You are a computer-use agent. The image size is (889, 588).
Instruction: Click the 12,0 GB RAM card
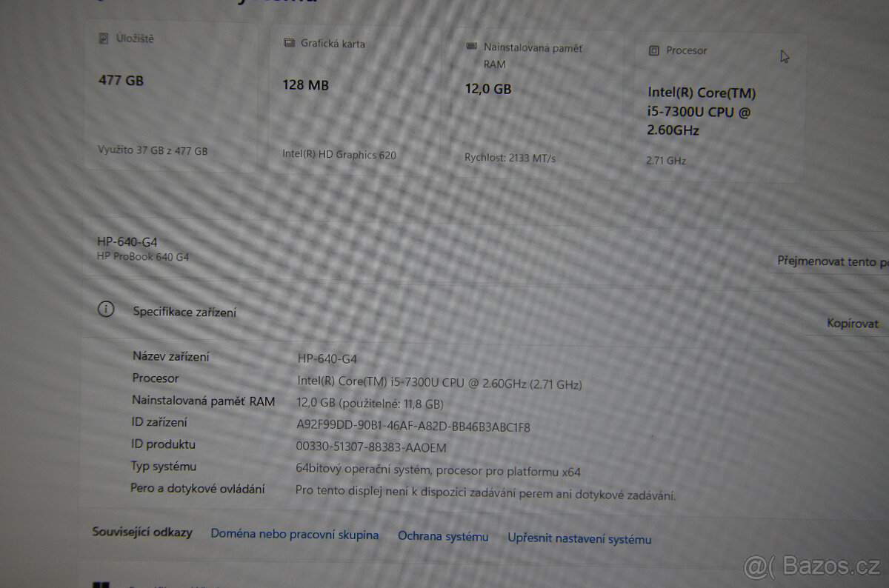tap(537, 104)
